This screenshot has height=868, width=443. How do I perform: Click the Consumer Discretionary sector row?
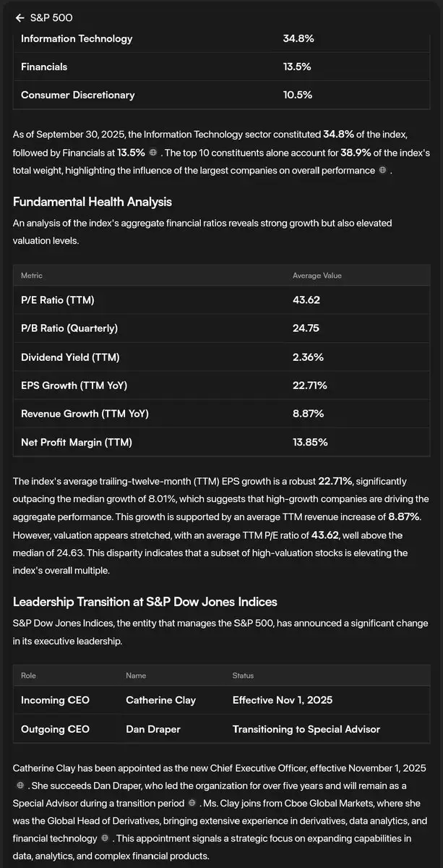[221, 95]
